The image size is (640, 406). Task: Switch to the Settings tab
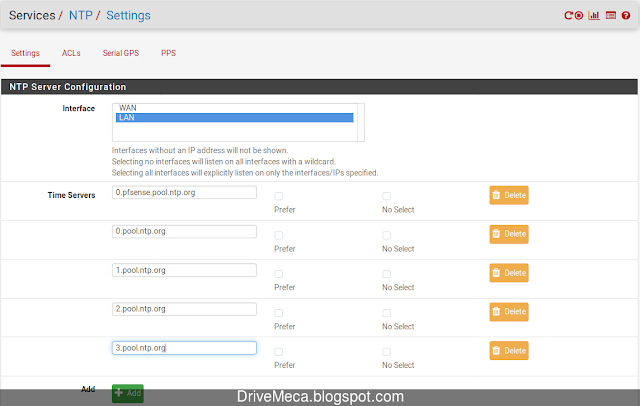[25, 53]
